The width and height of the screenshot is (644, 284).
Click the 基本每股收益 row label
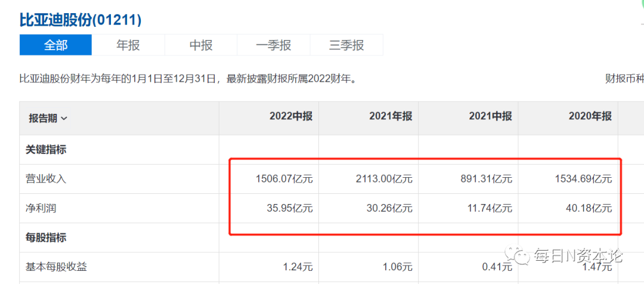(x=57, y=267)
